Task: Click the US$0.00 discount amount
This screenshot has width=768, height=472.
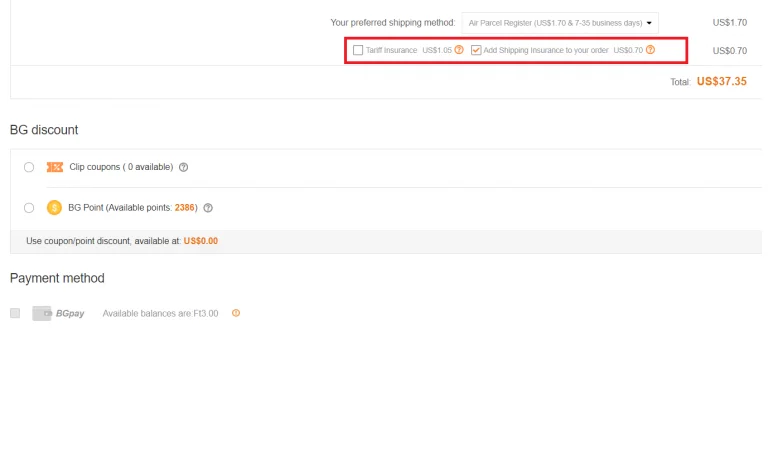Action: (200, 241)
